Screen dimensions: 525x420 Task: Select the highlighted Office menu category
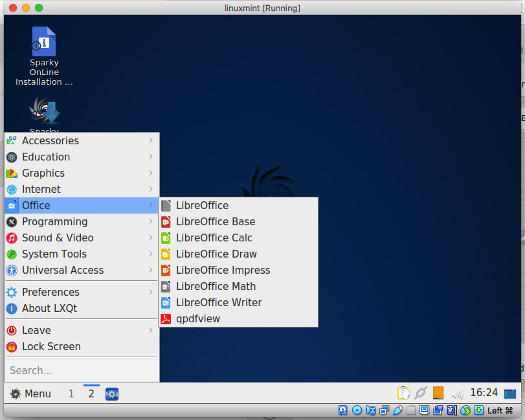click(82, 206)
